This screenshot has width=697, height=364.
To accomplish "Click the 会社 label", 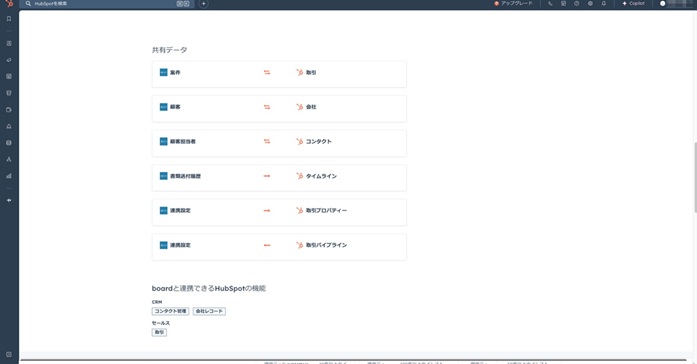I will pyautogui.click(x=311, y=107).
